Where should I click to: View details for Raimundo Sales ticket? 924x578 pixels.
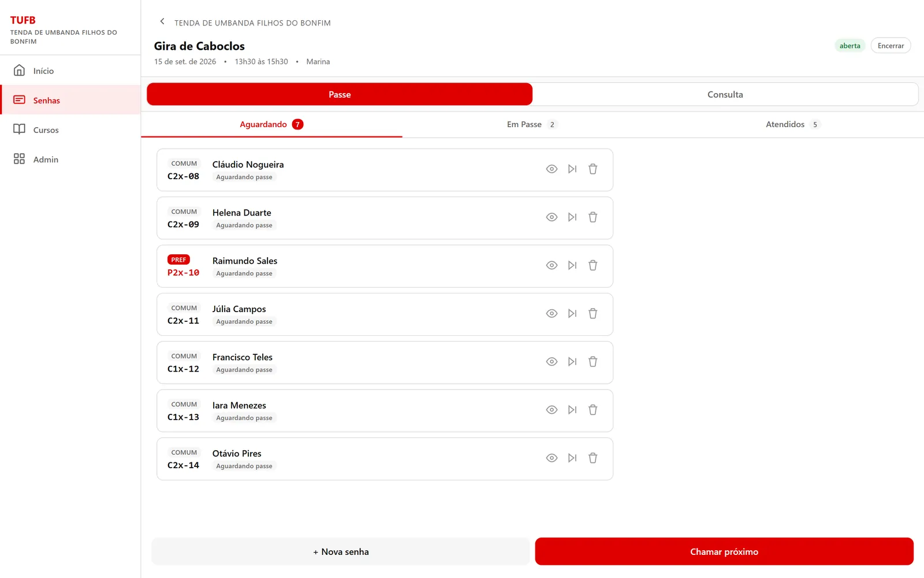[552, 265]
